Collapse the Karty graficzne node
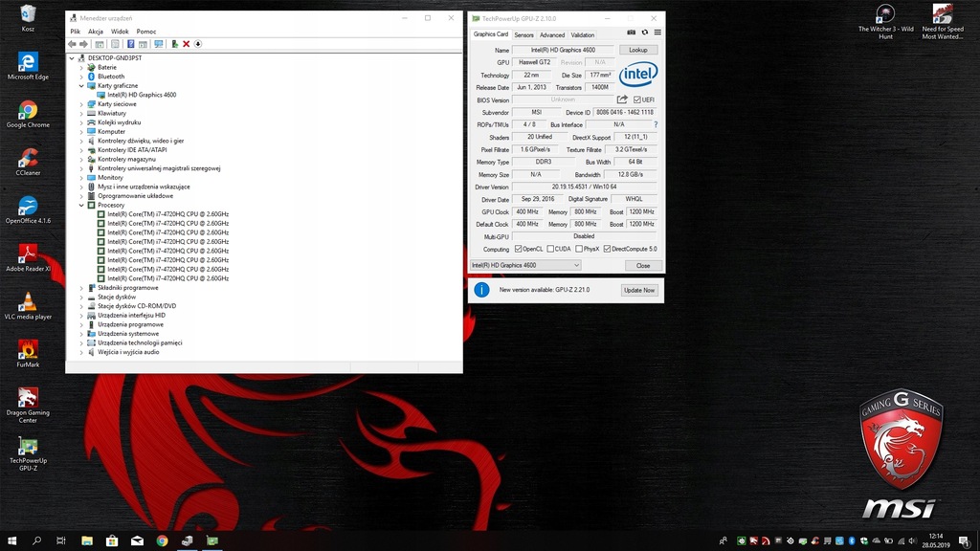The height and width of the screenshot is (551, 980). [x=81, y=85]
